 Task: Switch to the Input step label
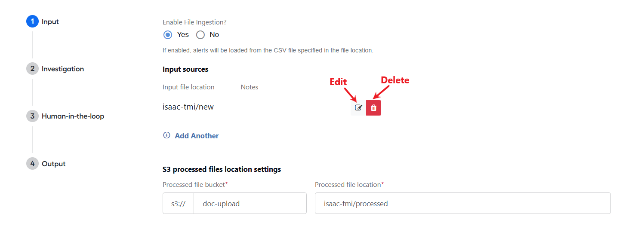(50, 21)
